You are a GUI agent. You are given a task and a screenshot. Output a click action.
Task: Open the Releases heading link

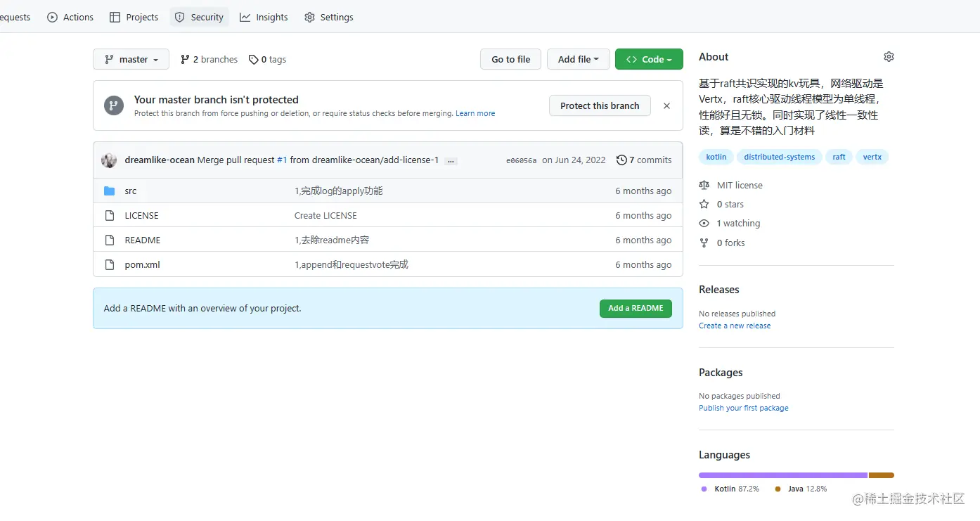[x=719, y=290]
